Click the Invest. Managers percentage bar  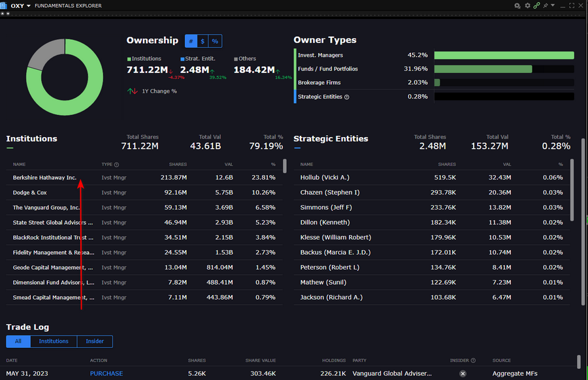pos(504,55)
